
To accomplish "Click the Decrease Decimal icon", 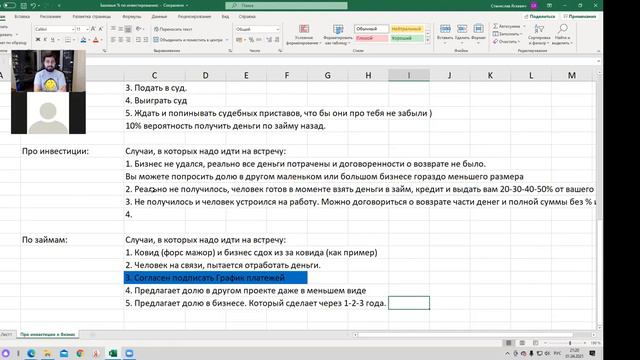I will click(277, 40).
